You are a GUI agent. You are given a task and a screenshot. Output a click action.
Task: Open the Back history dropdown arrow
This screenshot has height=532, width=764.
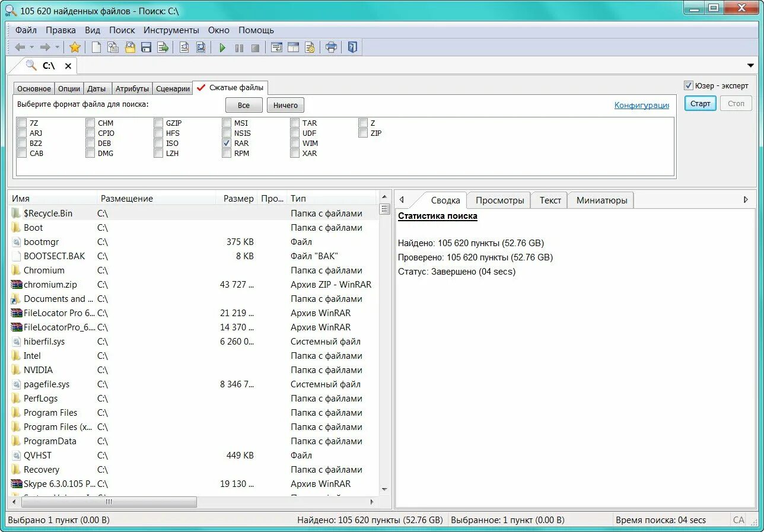(32, 47)
